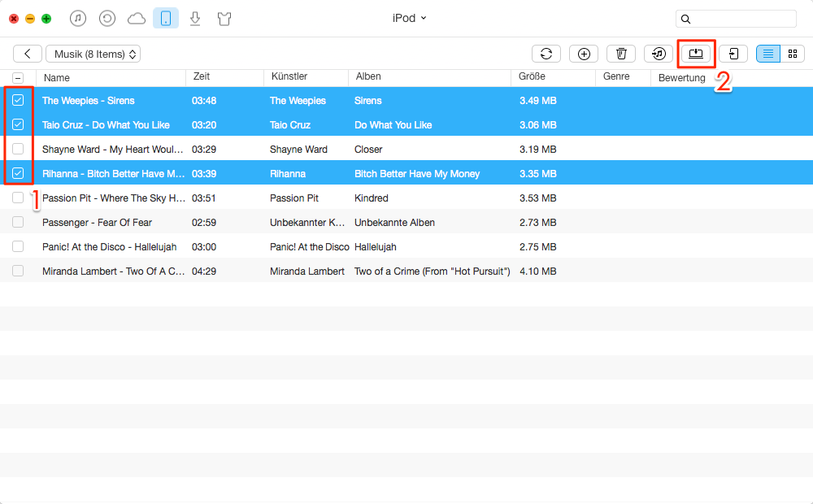Open the iCloud content icon
The width and height of the screenshot is (813, 504).
[x=137, y=20]
